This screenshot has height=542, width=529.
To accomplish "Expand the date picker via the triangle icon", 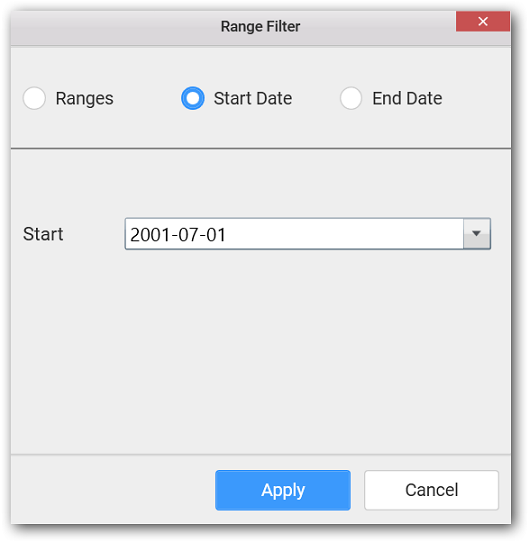I will point(476,234).
